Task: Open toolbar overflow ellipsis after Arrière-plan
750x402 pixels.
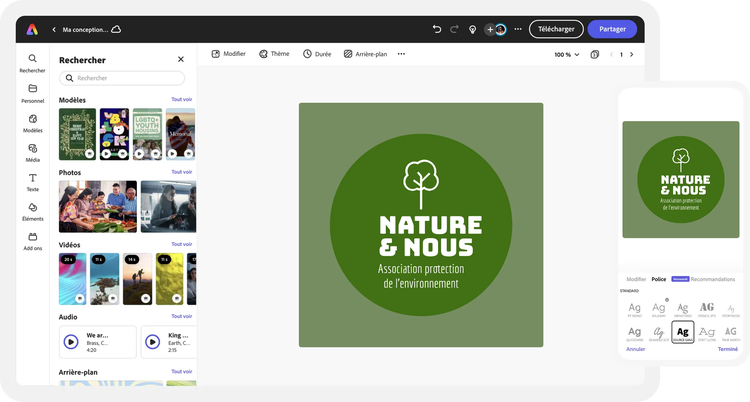Action: tap(401, 54)
